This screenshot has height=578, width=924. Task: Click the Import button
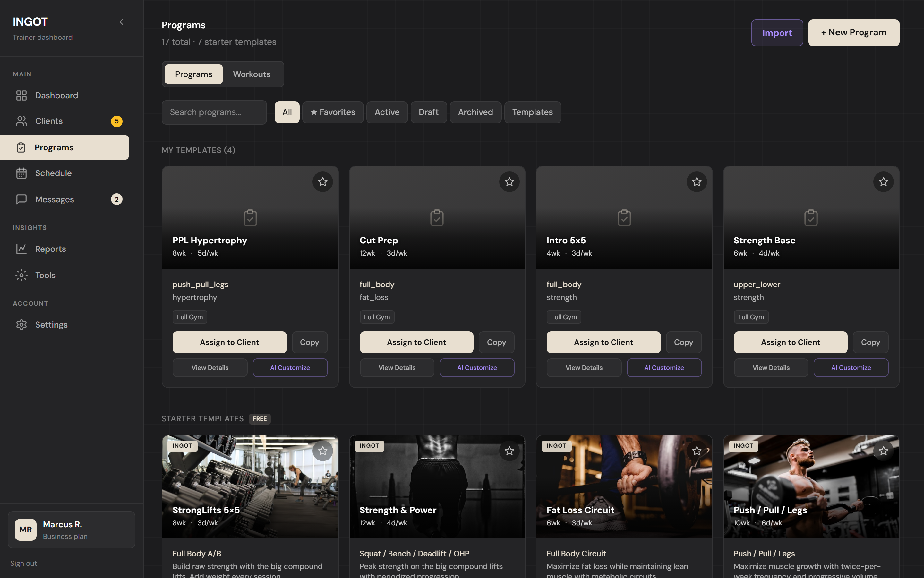(x=777, y=33)
